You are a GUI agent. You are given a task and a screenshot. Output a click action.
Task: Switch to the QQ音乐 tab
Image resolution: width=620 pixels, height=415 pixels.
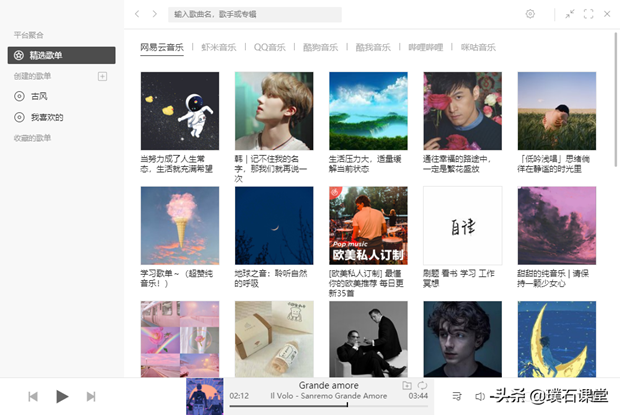tap(270, 47)
